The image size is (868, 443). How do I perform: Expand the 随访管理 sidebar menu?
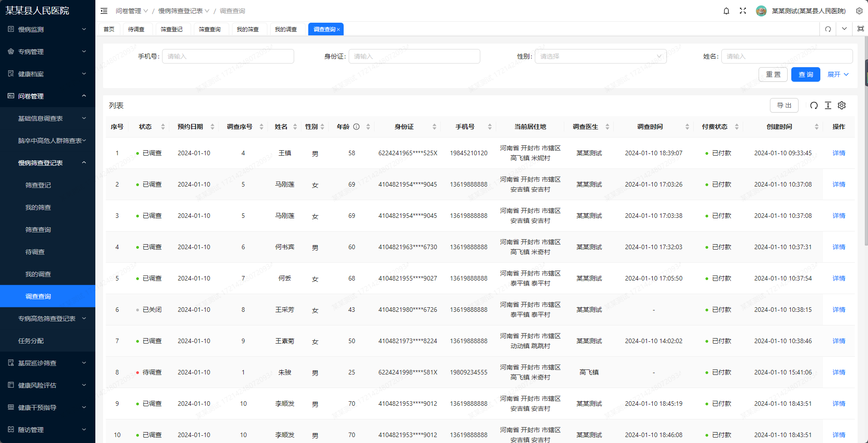(48, 430)
